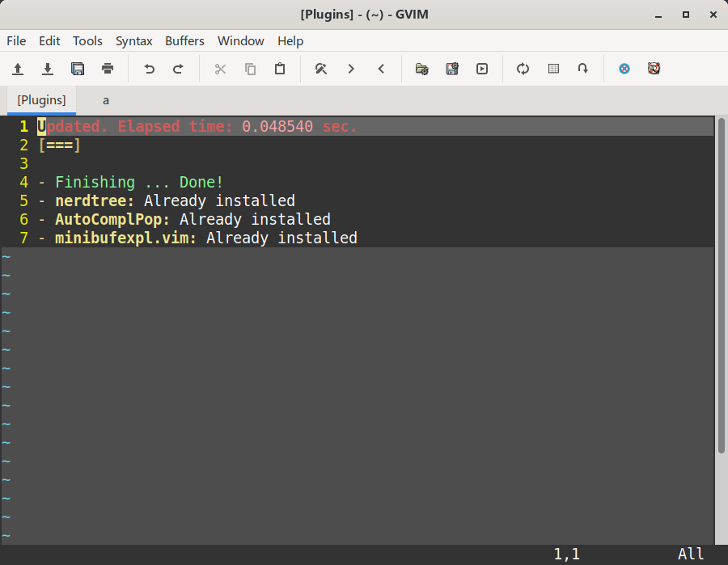The width and height of the screenshot is (728, 565).
Task: Open the File menu
Action: click(16, 41)
